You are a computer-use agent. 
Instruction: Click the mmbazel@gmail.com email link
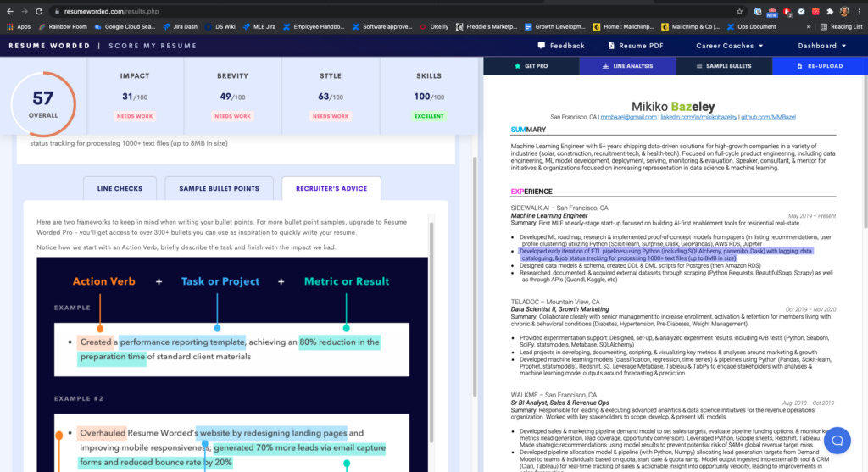tap(628, 117)
